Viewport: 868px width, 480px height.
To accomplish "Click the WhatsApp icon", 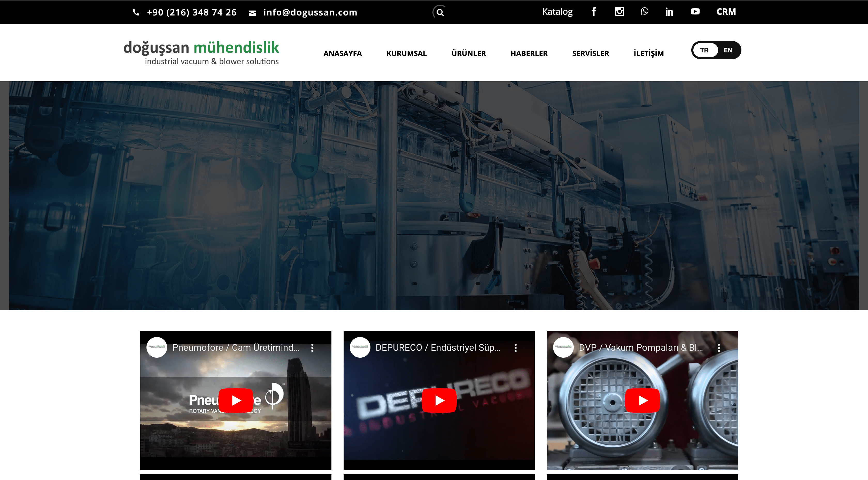I will click(644, 11).
